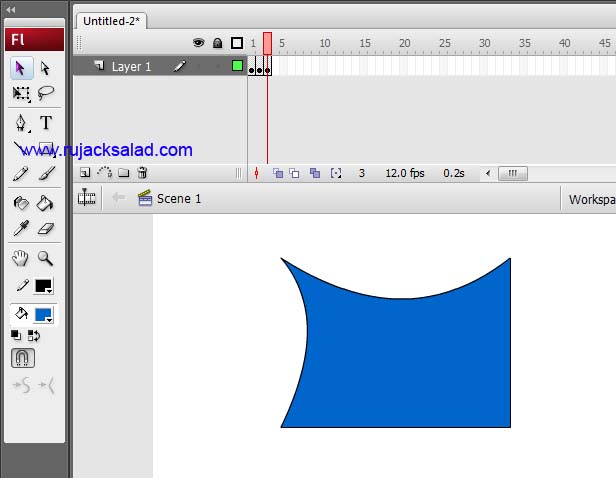Select the Paint Bucket tool
Viewport: 616px width, 478px height.
[x=45, y=203]
